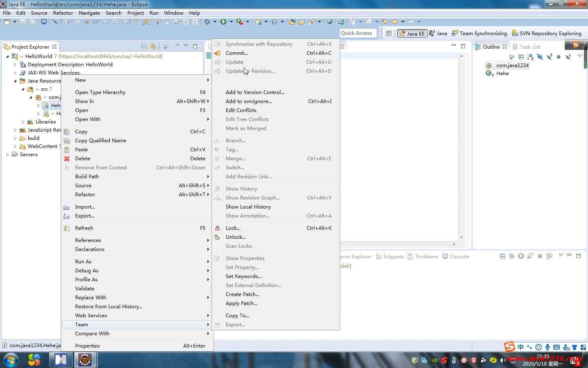
Task: Choose Unlock... menu entry
Action: point(276,237)
